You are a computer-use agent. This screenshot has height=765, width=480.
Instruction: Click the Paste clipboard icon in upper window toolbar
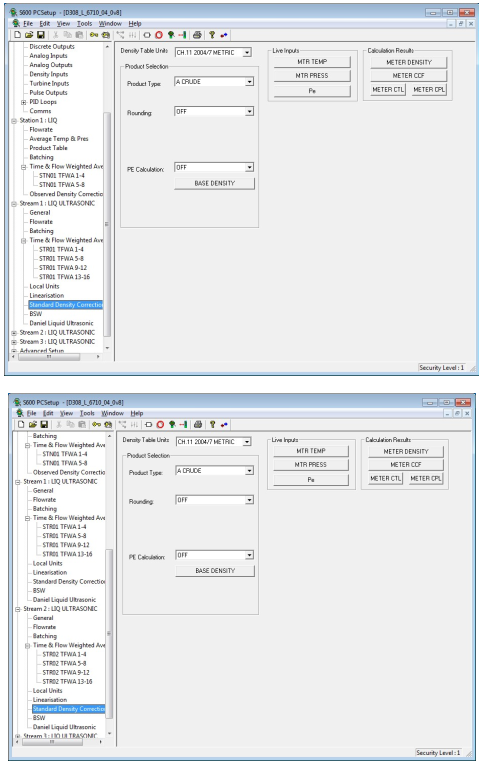pos(80,35)
